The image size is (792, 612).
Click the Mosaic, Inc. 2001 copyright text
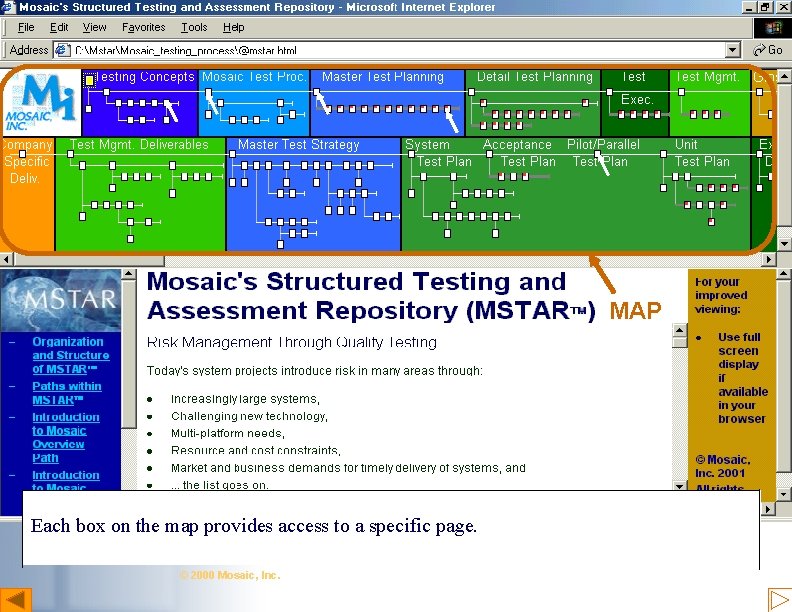coord(723,466)
